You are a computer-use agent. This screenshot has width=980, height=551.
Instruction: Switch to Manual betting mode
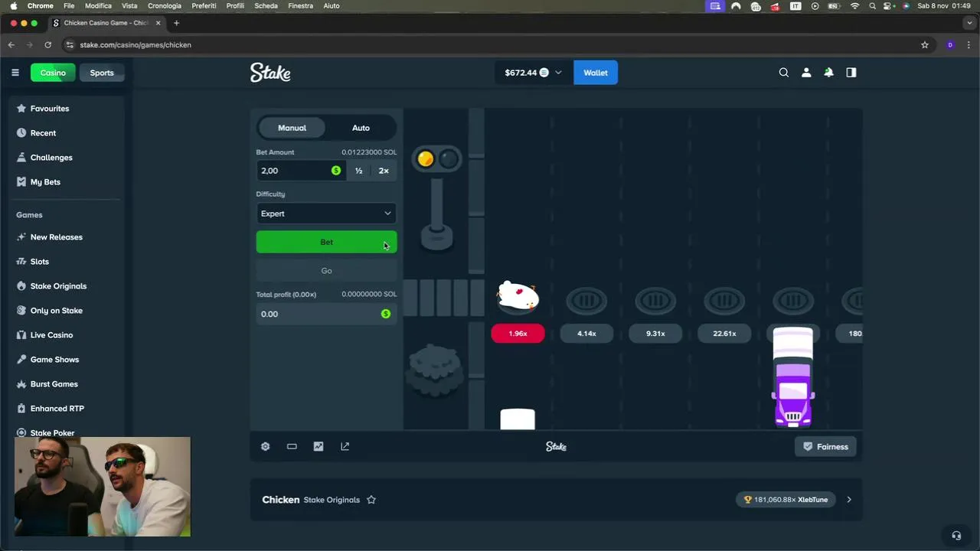[292, 128]
